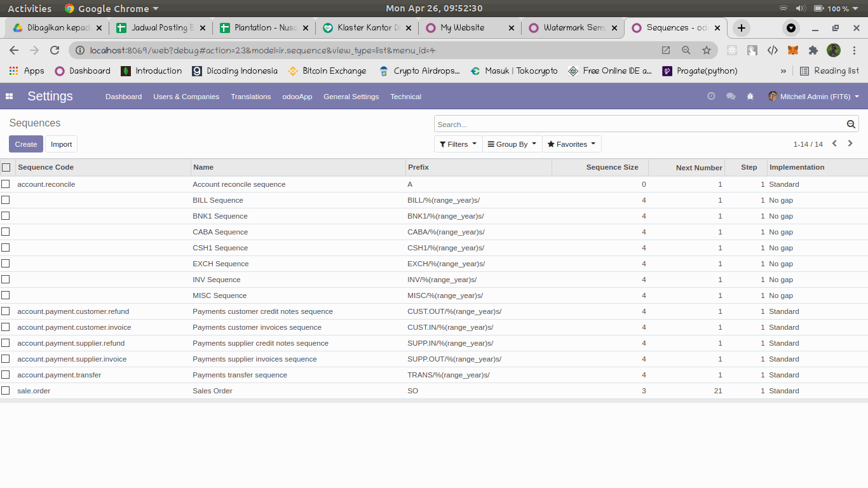Go to previous page arrow in pager

click(835, 144)
